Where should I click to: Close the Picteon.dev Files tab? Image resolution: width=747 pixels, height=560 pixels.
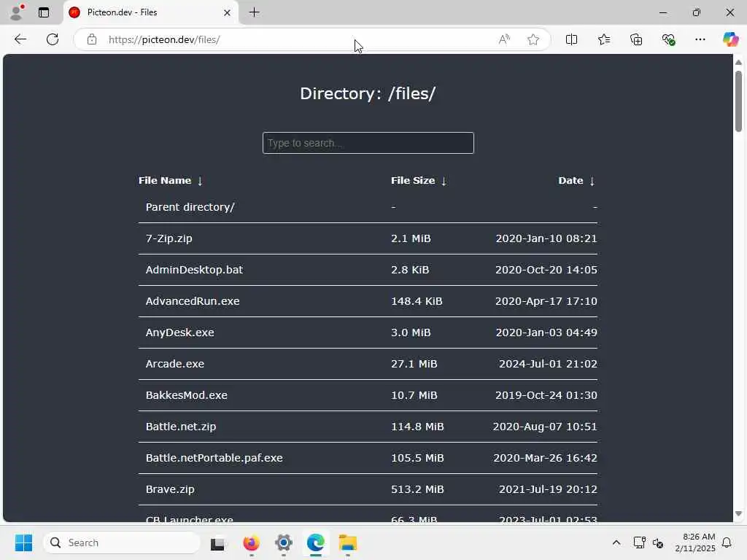tap(228, 12)
